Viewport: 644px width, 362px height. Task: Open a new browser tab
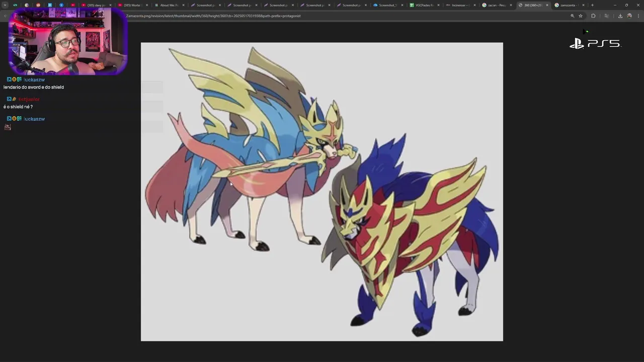tap(592, 5)
